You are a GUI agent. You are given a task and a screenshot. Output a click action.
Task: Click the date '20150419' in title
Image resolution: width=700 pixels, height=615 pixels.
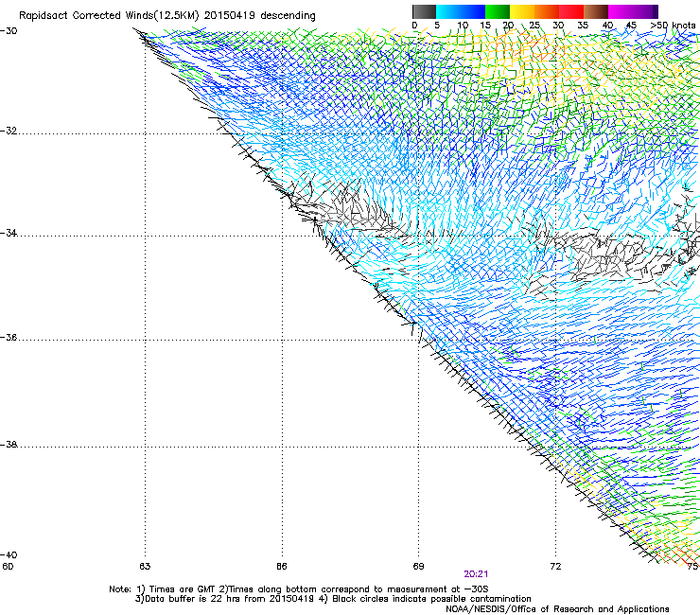[230, 16]
